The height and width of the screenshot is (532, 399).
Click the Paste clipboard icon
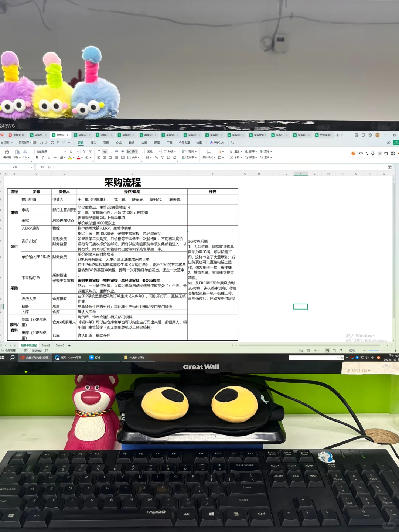coord(17,152)
